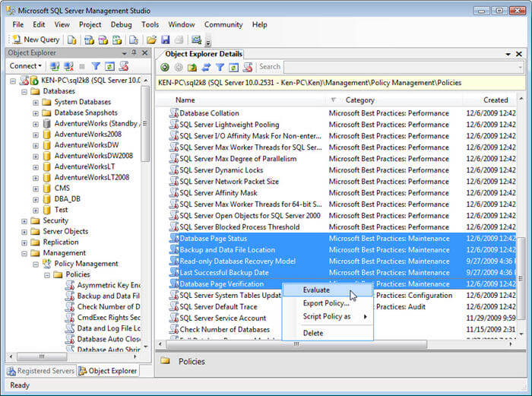Choose Evaluate from the context menu
This screenshot has height=396, width=532.
pyautogui.click(x=316, y=290)
